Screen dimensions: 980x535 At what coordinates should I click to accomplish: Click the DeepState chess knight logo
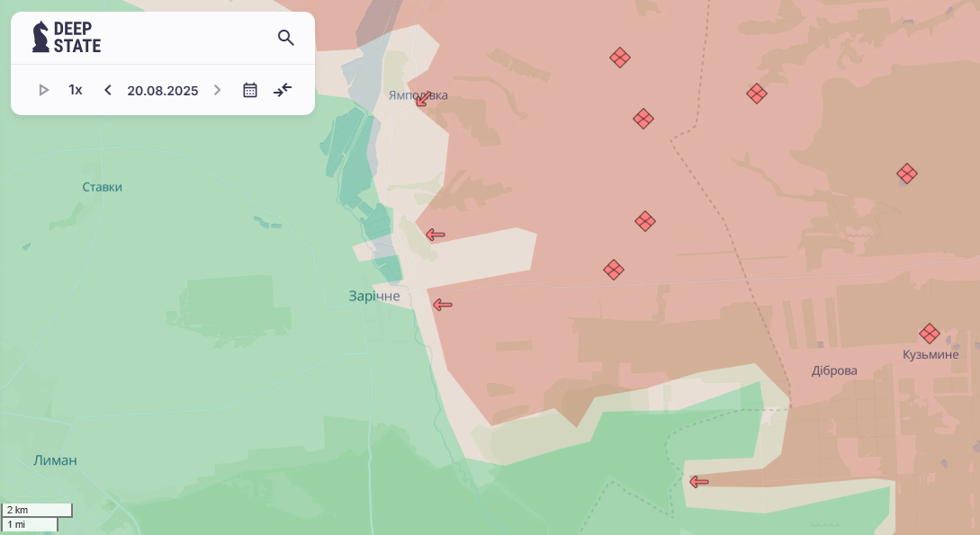tap(41, 37)
